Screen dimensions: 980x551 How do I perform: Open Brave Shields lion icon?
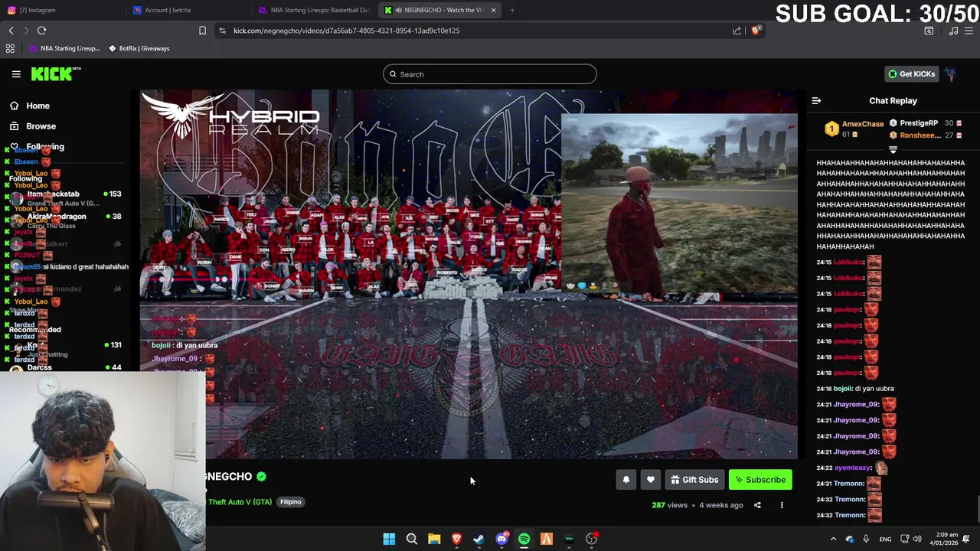coord(756,31)
